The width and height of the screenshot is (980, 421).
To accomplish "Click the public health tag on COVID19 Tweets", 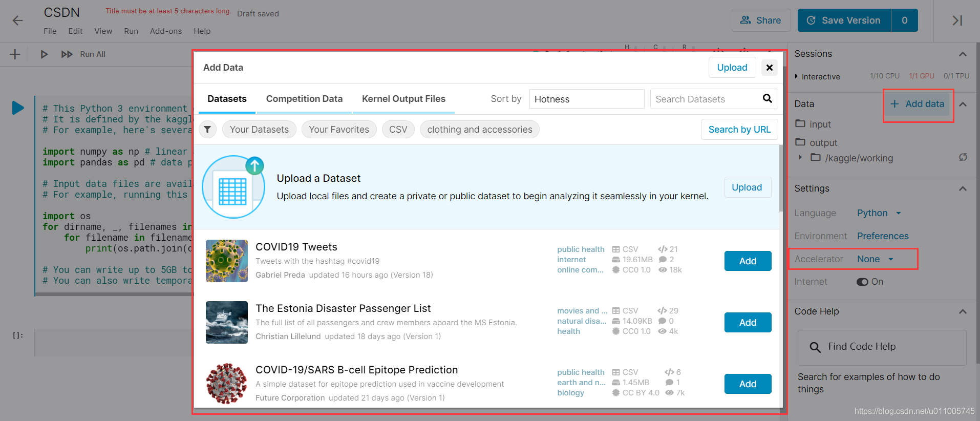I will [581, 249].
